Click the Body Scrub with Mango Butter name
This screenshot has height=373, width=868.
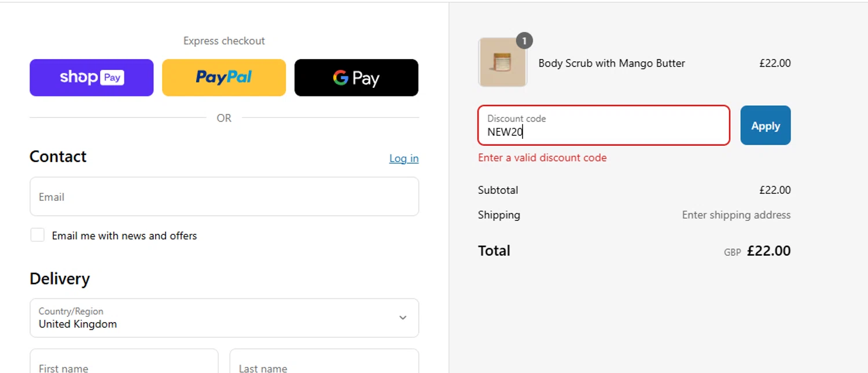(612, 63)
